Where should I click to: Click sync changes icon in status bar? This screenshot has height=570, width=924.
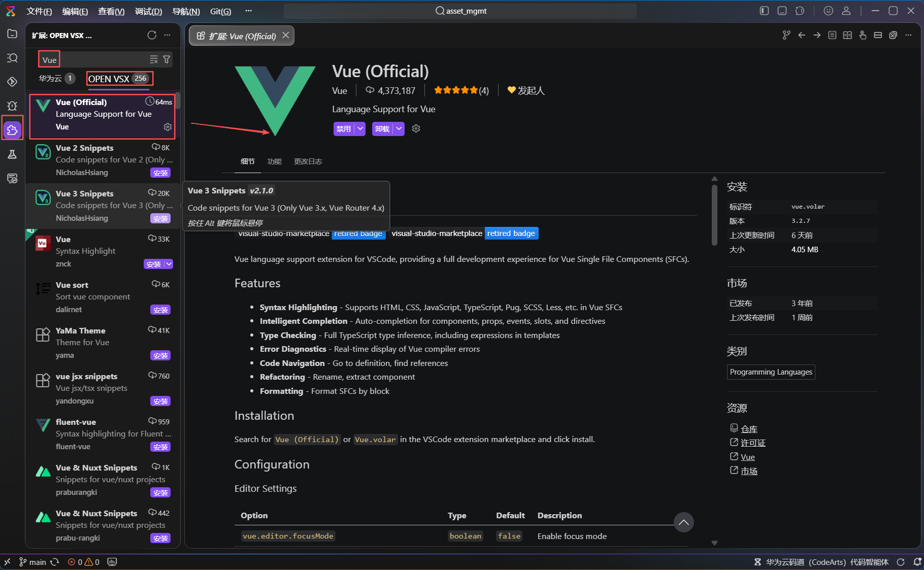pos(55,562)
